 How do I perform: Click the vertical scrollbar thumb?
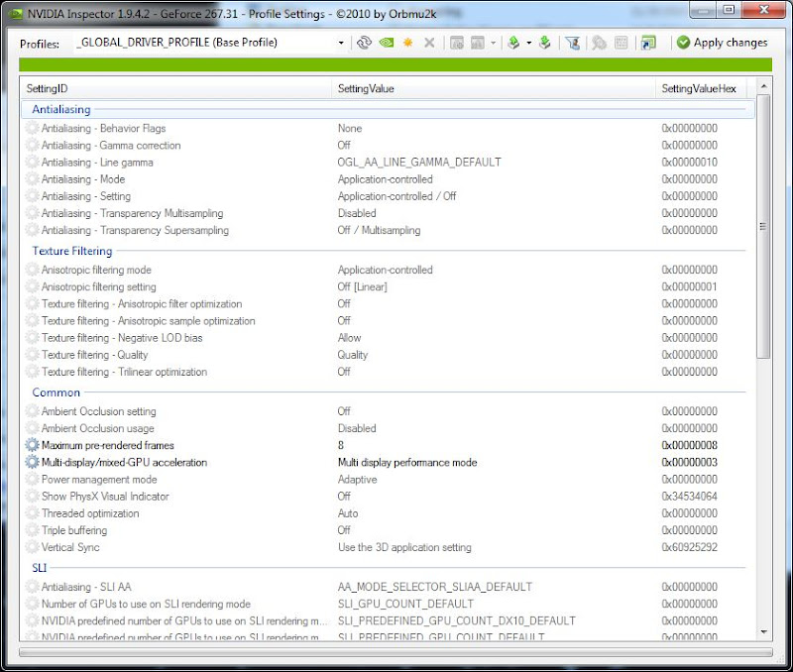click(x=763, y=227)
